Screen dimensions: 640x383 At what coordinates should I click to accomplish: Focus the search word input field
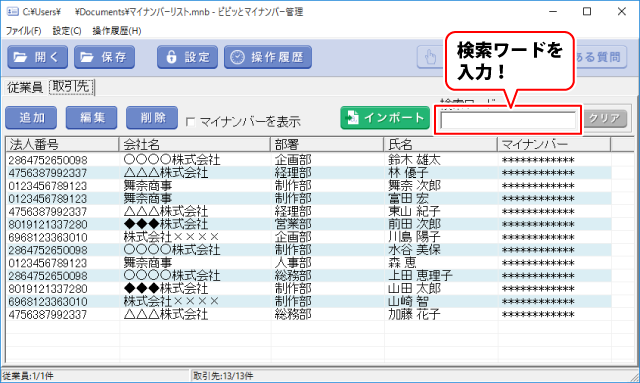click(x=508, y=120)
